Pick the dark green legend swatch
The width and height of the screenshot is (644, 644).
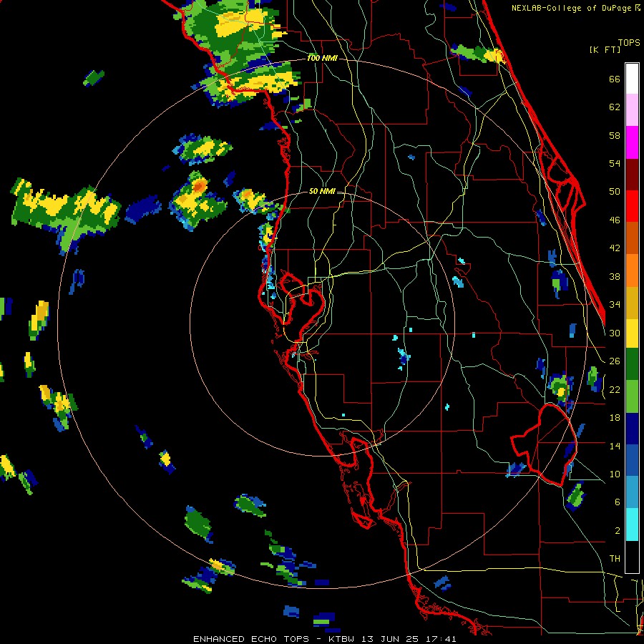point(632,364)
